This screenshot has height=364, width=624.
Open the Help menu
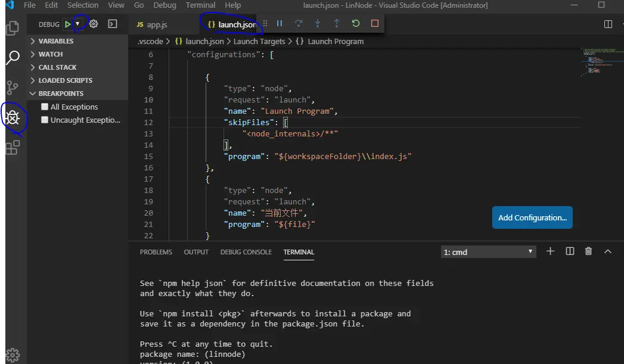(x=233, y=5)
